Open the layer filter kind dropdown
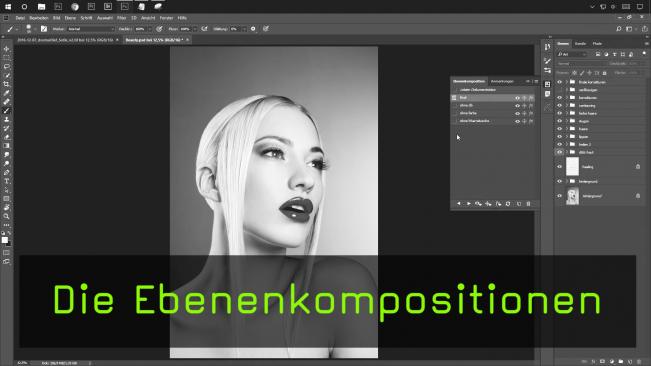 point(572,54)
